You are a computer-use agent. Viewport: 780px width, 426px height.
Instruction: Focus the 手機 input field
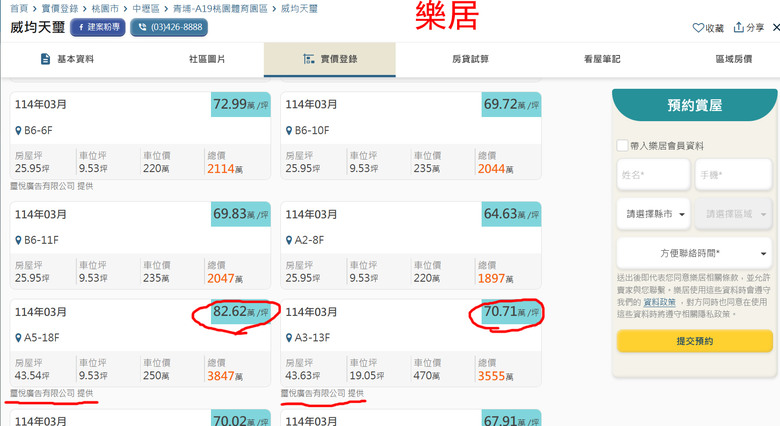[x=733, y=175]
